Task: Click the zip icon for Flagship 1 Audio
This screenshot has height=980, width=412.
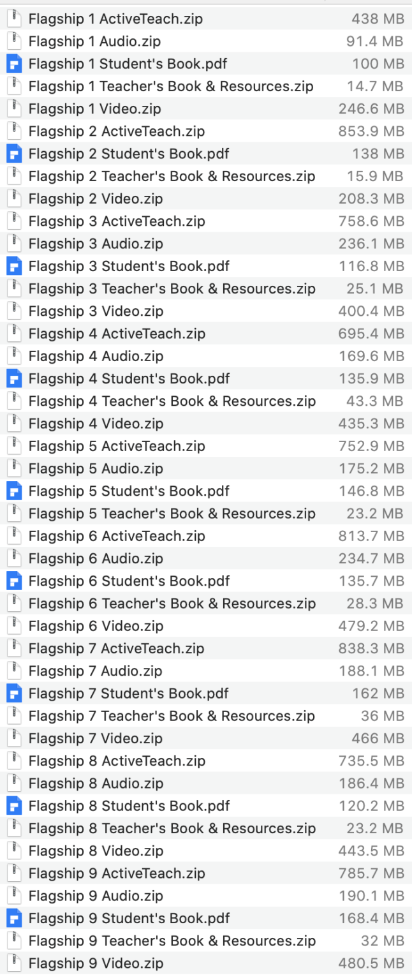Action: (x=14, y=41)
